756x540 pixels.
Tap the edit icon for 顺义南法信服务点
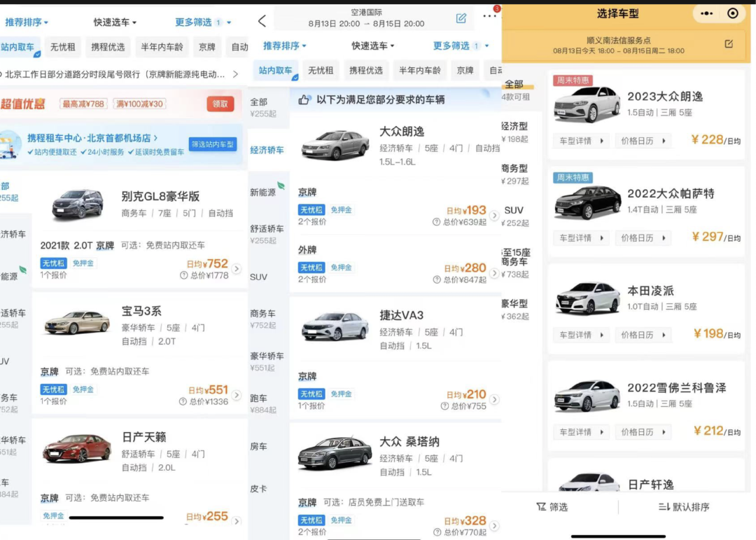click(729, 42)
